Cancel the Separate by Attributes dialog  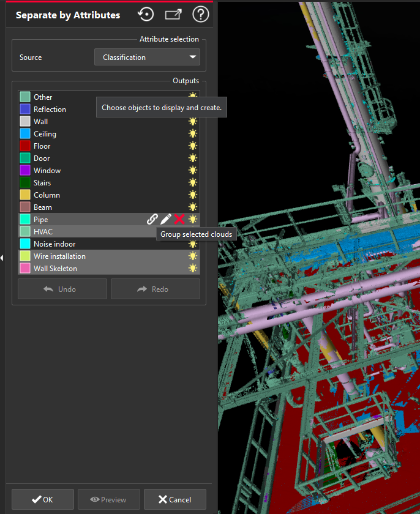tap(174, 499)
